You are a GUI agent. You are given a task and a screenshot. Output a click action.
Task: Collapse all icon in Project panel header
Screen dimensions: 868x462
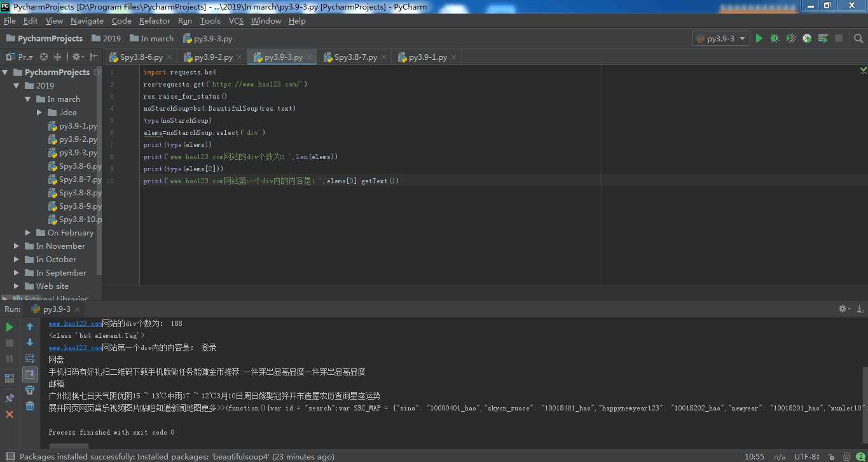58,57
